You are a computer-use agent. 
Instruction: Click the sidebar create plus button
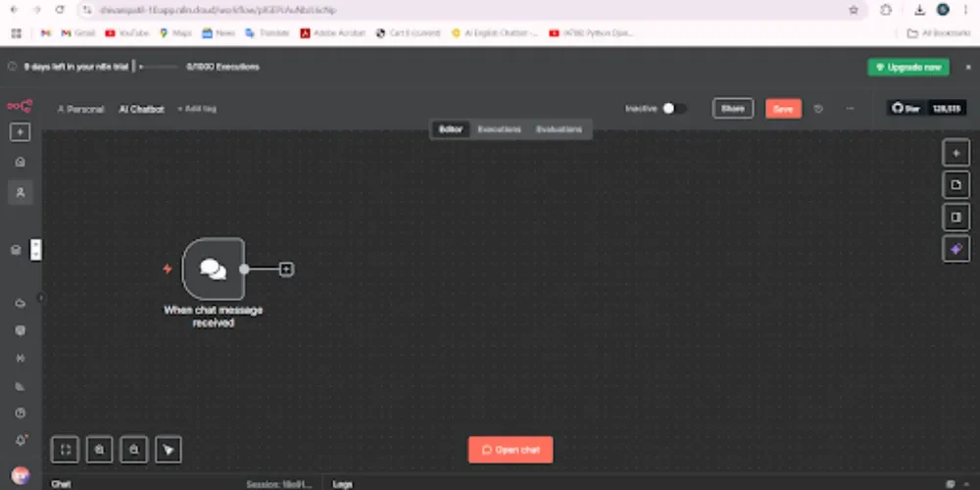coord(21,132)
